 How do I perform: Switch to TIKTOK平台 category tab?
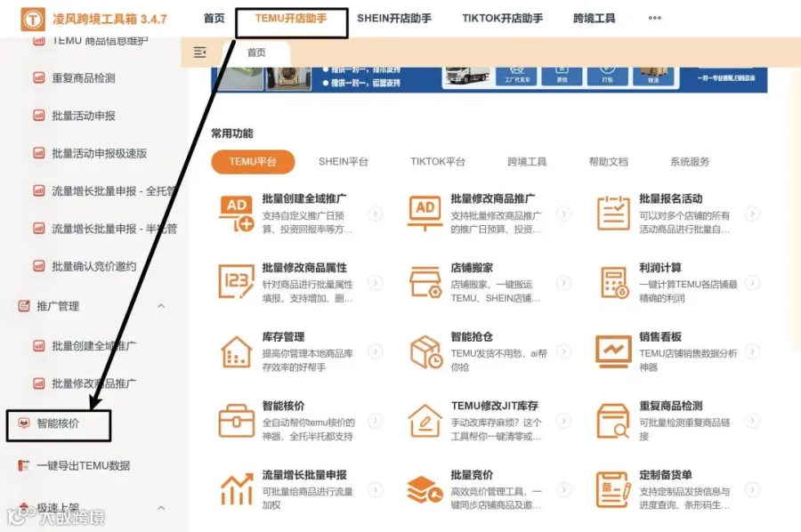coord(438,162)
